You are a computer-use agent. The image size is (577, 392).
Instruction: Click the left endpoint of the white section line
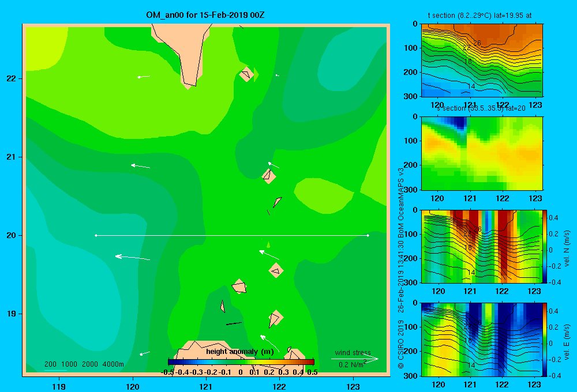pyautogui.click(x=96, y=235)
